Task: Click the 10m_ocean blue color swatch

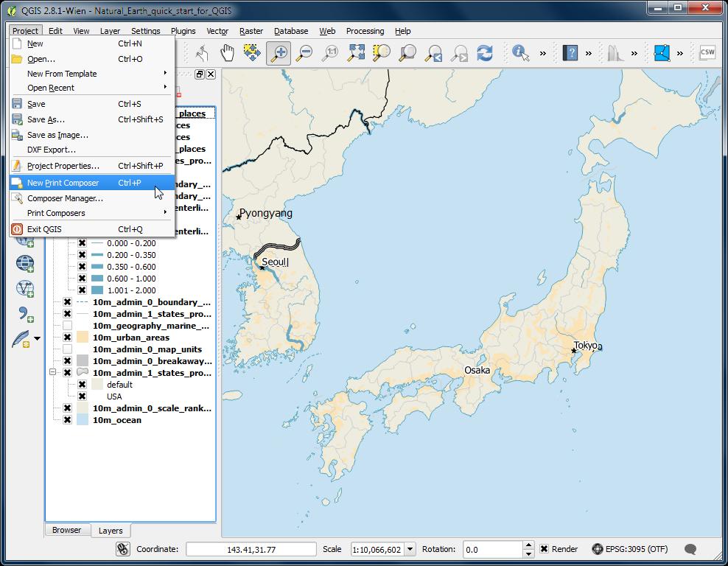Action: 83,420
